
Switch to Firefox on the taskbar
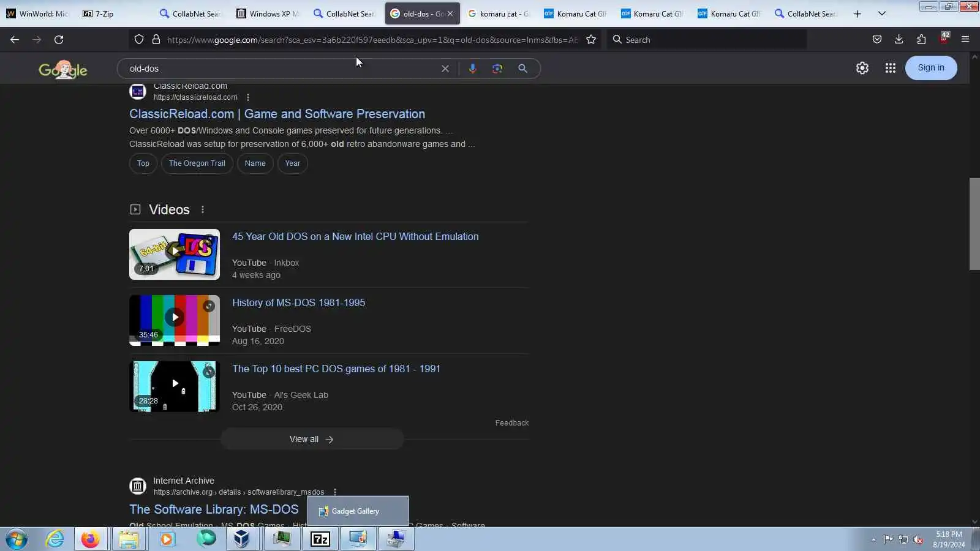tap(91, 539)
